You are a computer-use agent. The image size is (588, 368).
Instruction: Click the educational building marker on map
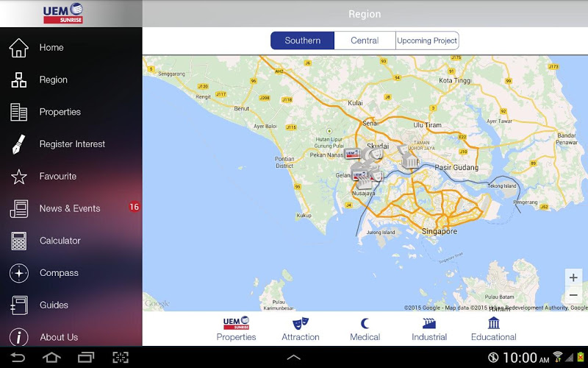410,162
